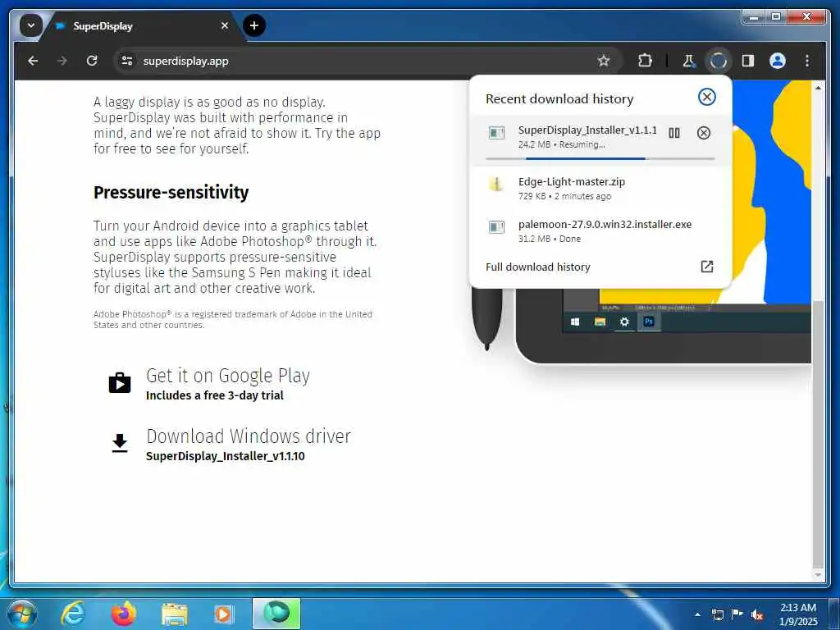Click the network tray icon
The image size is (840, 630).
tap(717, 615)
